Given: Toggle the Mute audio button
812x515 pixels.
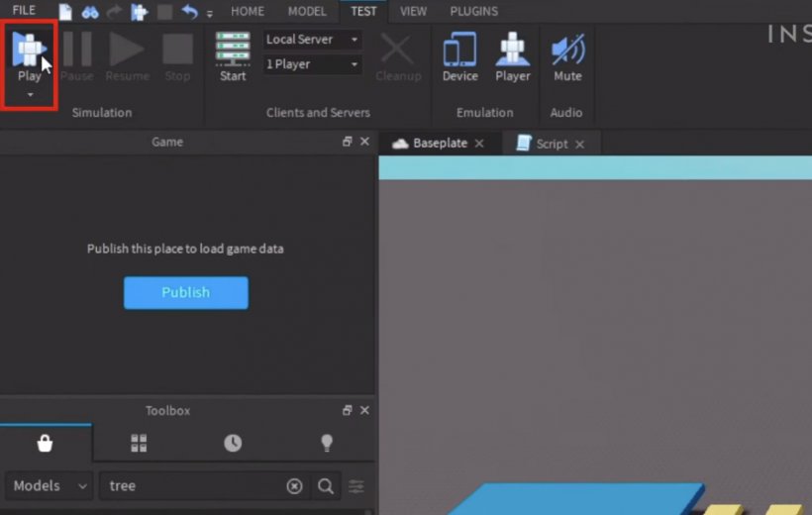Looking at the screenshot, I should coord(567,55).
